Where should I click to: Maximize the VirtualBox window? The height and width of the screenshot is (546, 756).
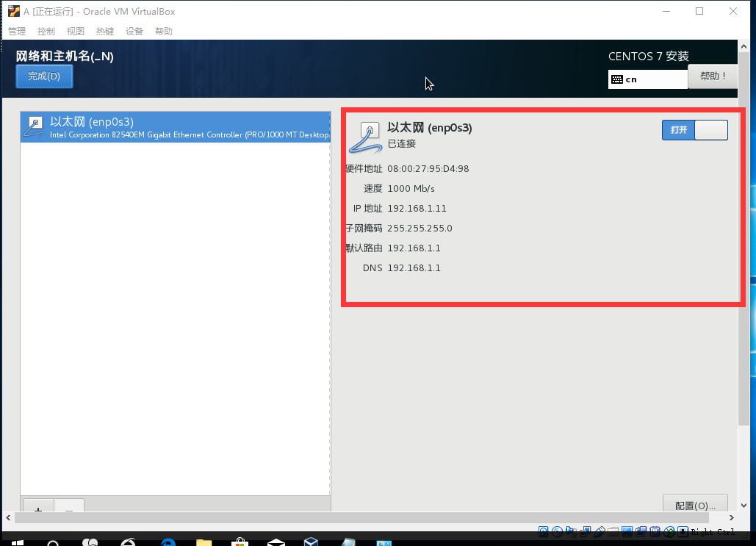699,11
